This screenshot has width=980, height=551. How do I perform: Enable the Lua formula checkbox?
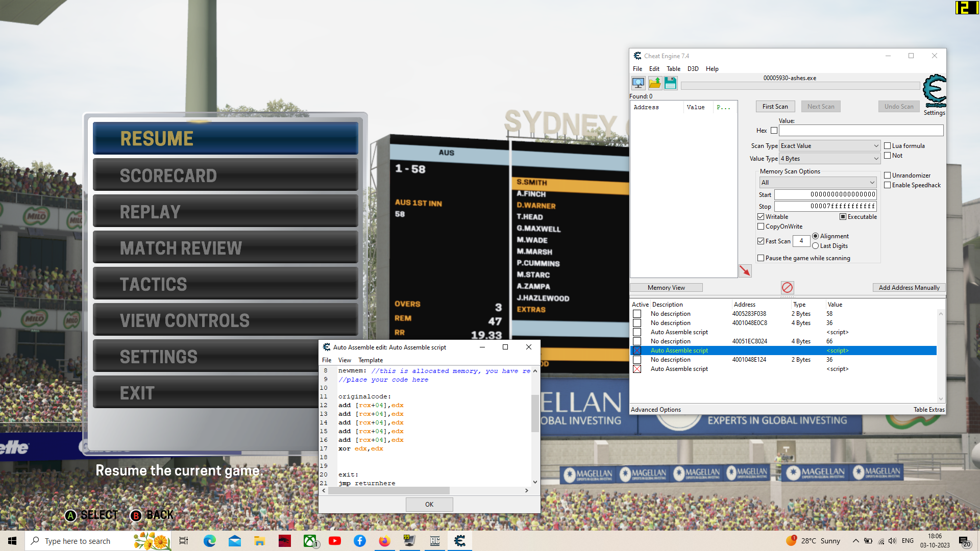887,146
